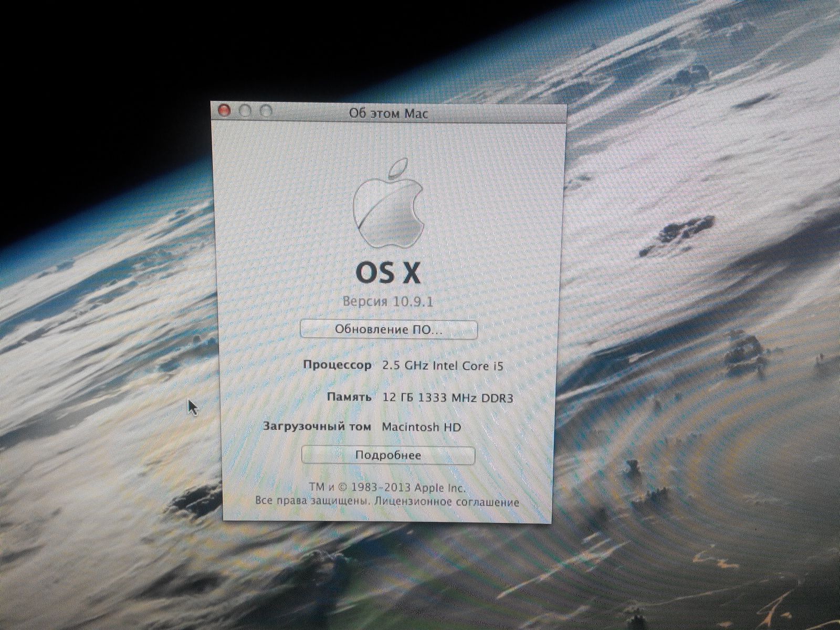This screenshot has width=840, height=630.
Task: Click the Память label
Action: click(x=349, y=397)
